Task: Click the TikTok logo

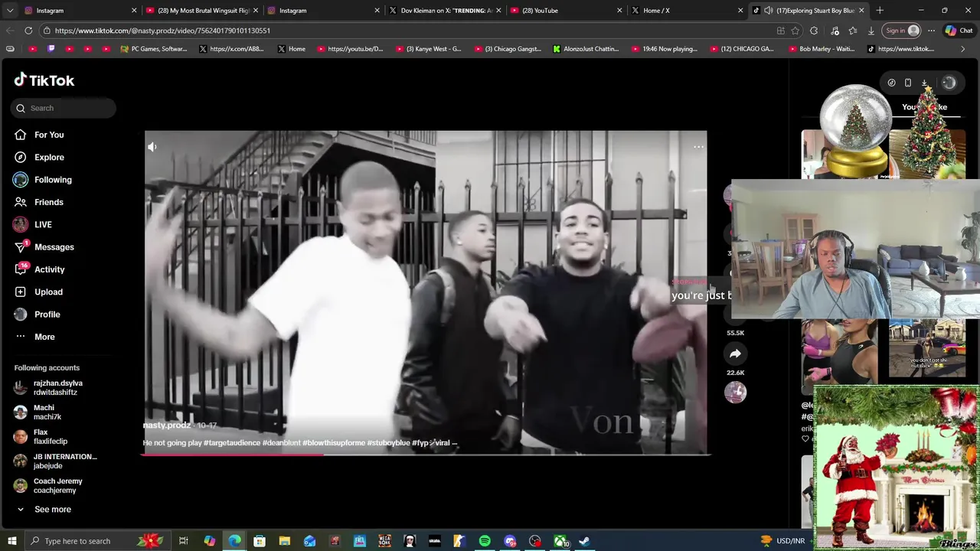Action: click(x=44, y=80)
